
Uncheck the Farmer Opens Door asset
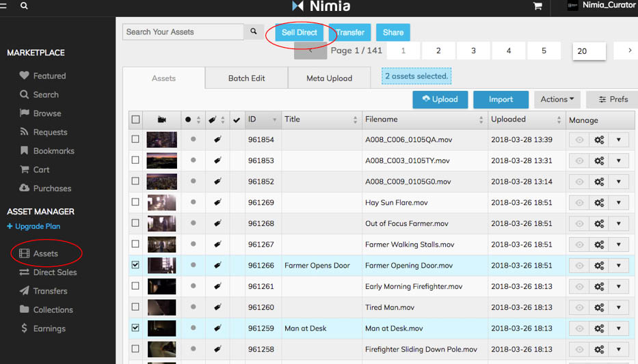click(135, 265)
